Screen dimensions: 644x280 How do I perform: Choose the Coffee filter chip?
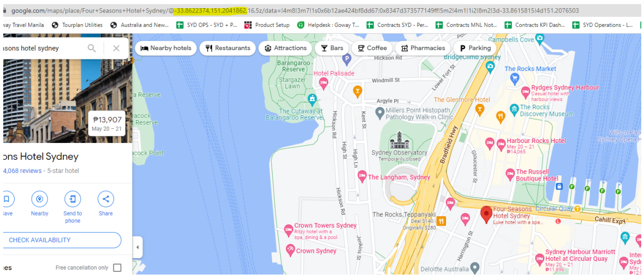click(x=372, y=48)
